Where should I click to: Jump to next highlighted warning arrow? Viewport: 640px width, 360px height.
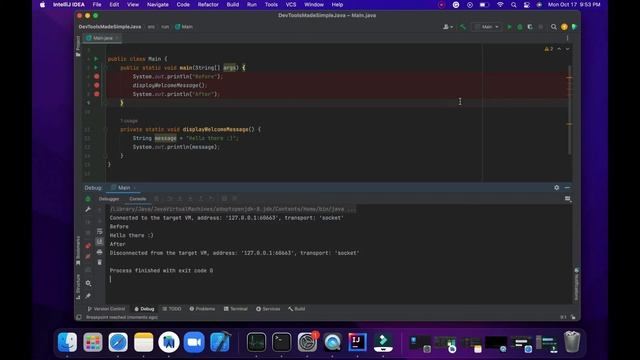[567, 49]
